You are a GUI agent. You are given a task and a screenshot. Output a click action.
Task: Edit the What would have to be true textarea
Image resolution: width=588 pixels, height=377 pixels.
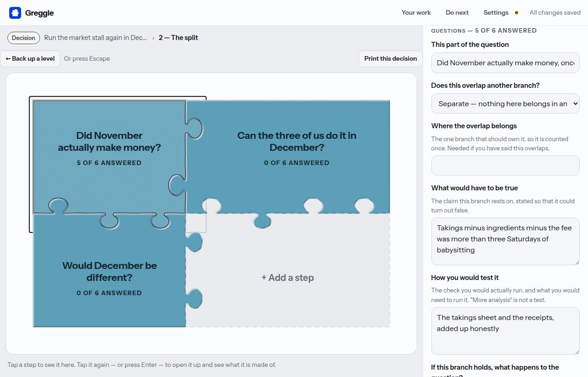click(x=505, y=241)
